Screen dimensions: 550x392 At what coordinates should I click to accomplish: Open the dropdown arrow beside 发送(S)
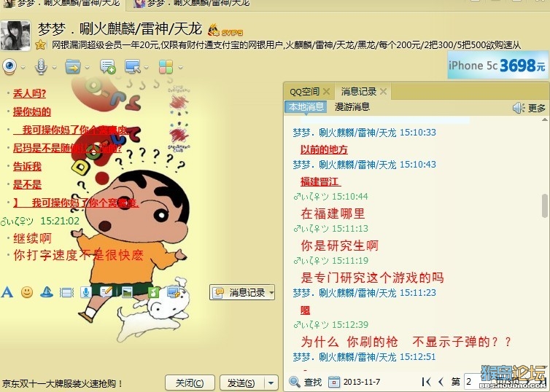271,383
